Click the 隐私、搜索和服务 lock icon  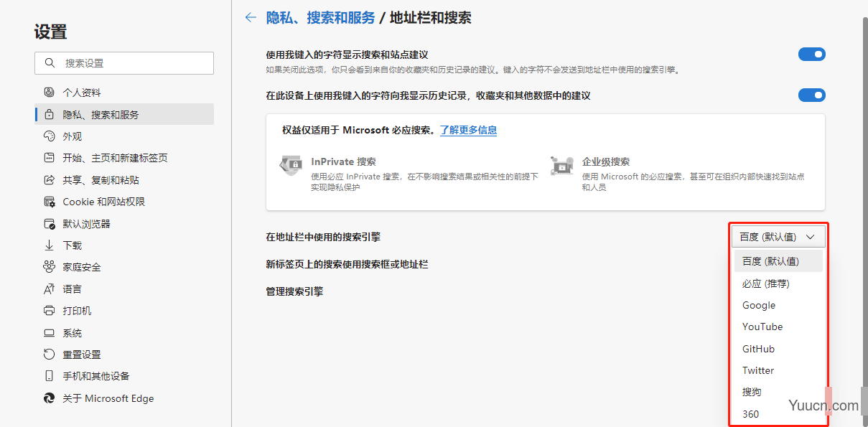(x=49, y=114)
